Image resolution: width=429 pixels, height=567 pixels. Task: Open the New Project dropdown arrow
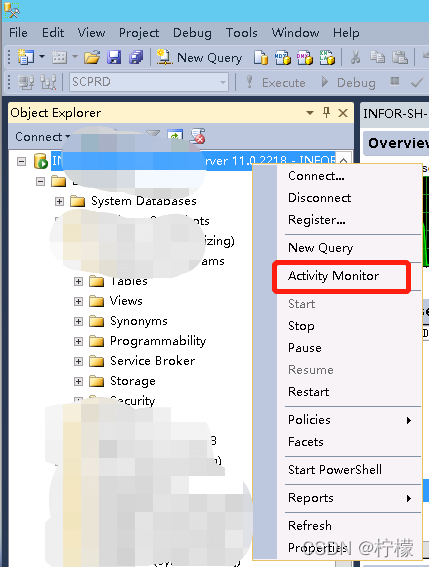click(42, 57)
